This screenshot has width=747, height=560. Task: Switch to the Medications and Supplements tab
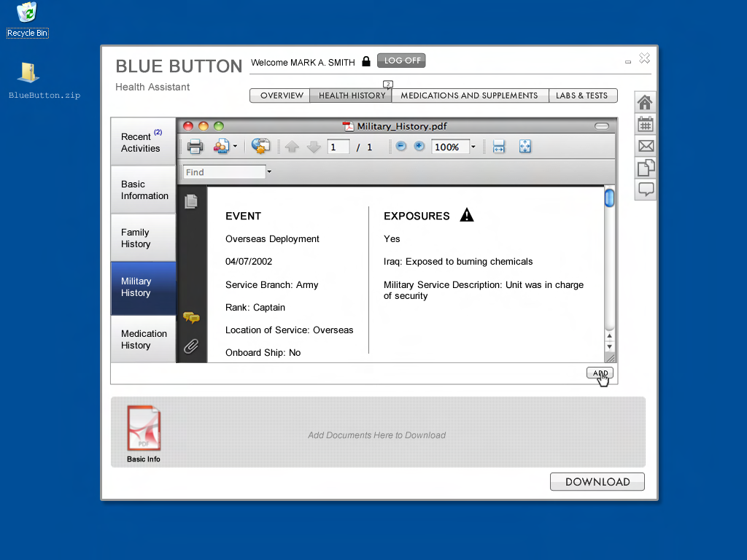tap(469, 96)
